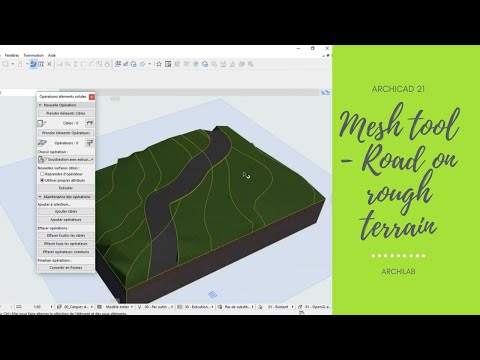Click the blue grid icon below the terrain
This screenshot has width=480, height=360.
[x=212, y=294]
